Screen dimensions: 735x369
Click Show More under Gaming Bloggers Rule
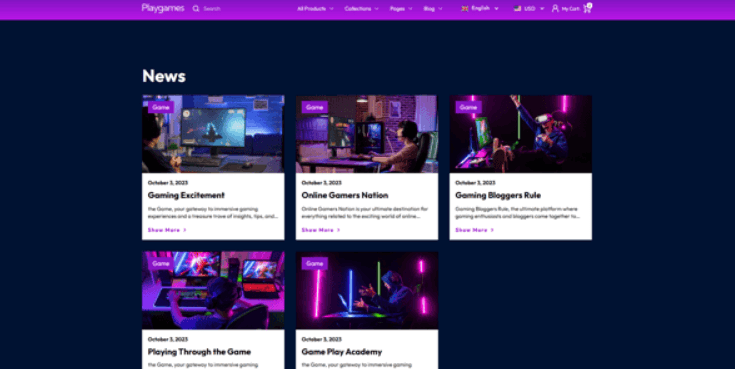pyautogui.click(x=474, y=230)
